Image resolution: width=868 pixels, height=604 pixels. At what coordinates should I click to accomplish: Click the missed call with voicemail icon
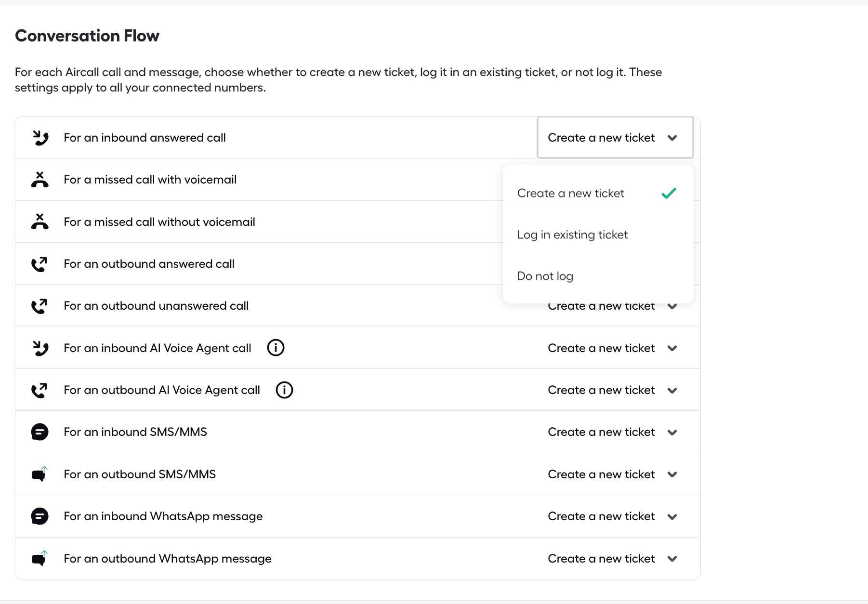click(x=40, y=180)
